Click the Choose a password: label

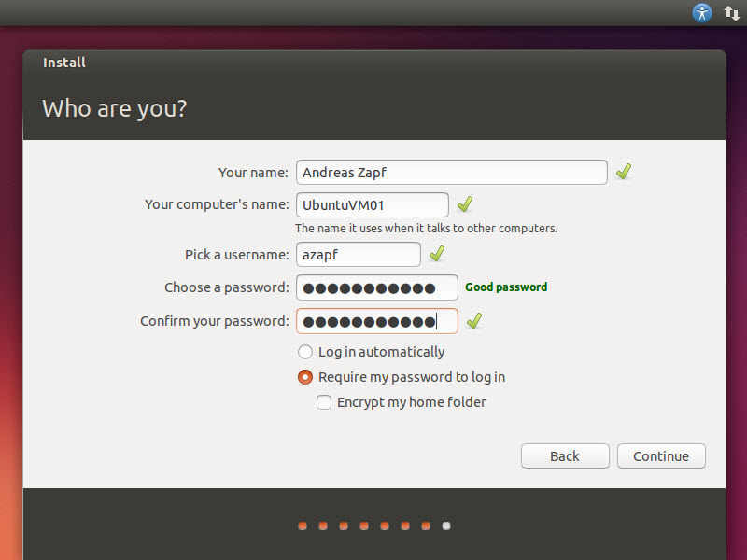click(x=227, y=287)
